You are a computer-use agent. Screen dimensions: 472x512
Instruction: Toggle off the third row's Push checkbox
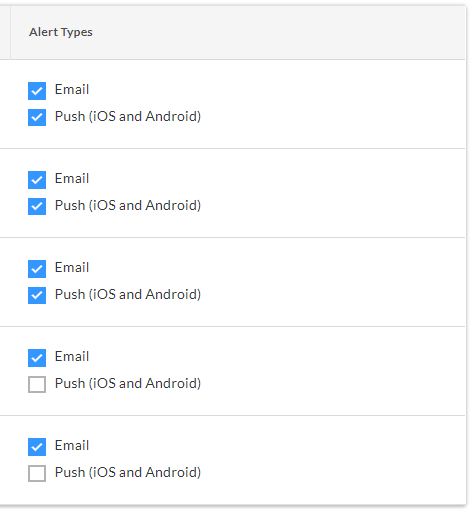pyautogui.click(x=37, y=295)
